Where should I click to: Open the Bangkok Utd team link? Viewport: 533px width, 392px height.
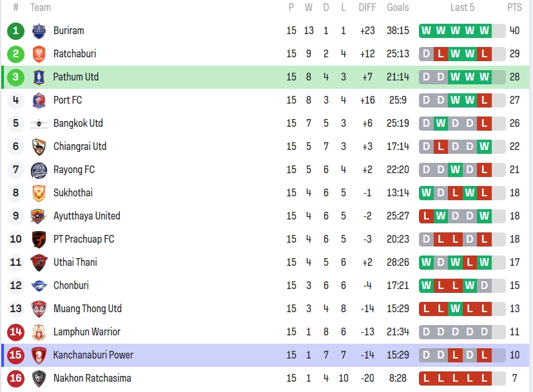coord(78,124)
